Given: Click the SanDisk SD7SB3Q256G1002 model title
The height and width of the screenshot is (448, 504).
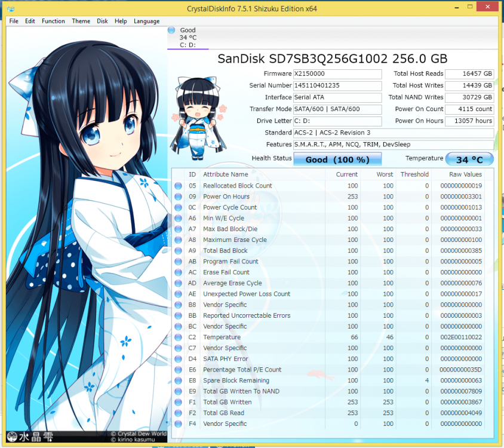Looking at the screenshot, I should [x=333, y=59].
